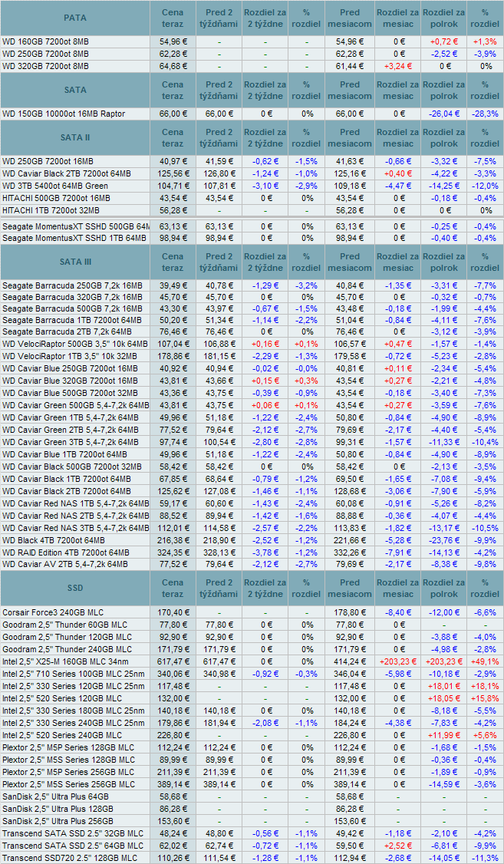Click the -11,3% percentage cell

486,858
